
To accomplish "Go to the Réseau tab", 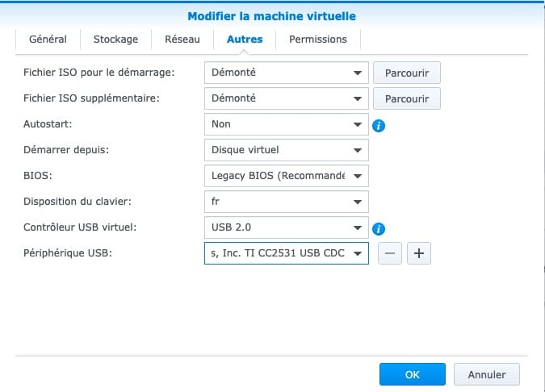I will (182, 39).
